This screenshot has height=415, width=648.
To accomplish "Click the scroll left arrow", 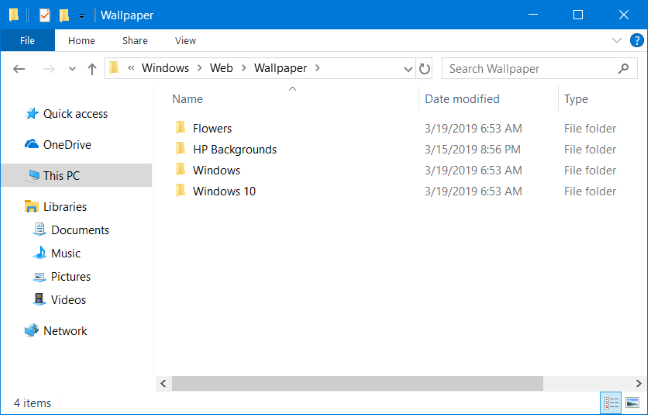I will [163, 384].
